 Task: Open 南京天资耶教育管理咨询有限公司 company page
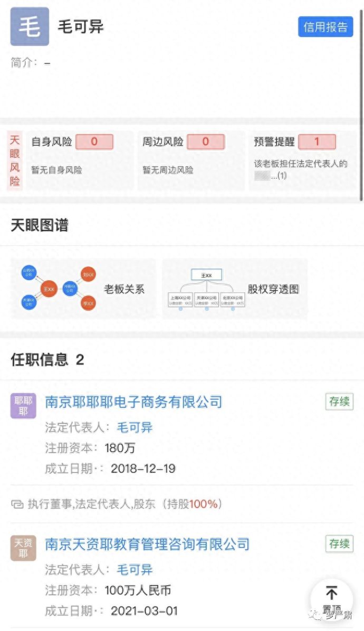point(147,544)
